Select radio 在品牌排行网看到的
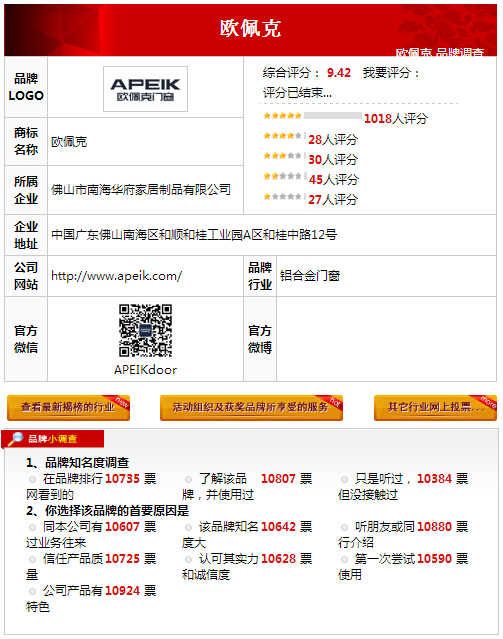503x639 pixels. pyautogui.click(x=32, y=479)
